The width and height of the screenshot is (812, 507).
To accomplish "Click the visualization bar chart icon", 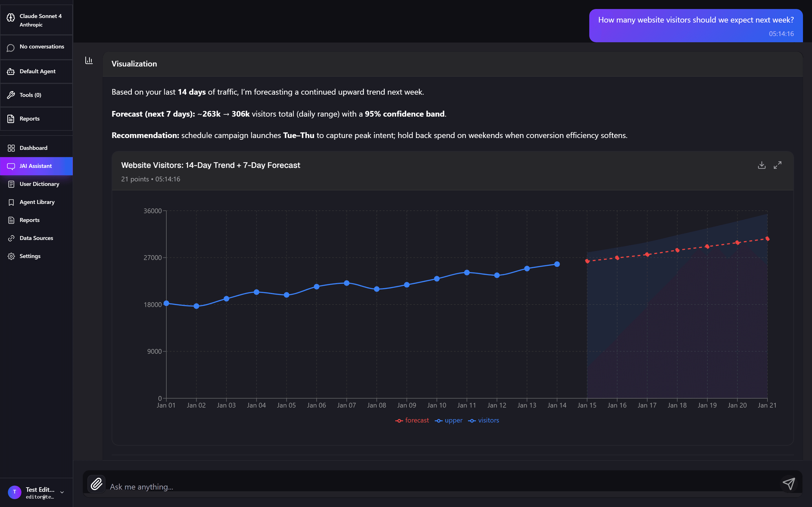I will coord(89,60).
